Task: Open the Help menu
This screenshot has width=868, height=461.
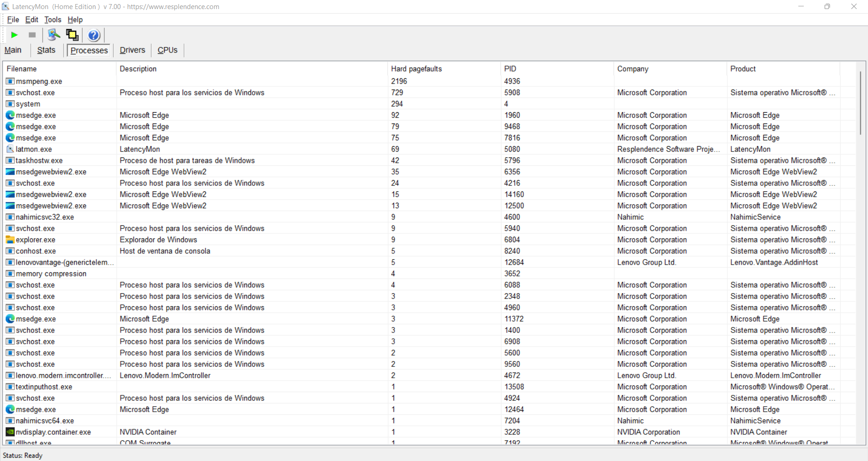Action: (x=75, y=19)
